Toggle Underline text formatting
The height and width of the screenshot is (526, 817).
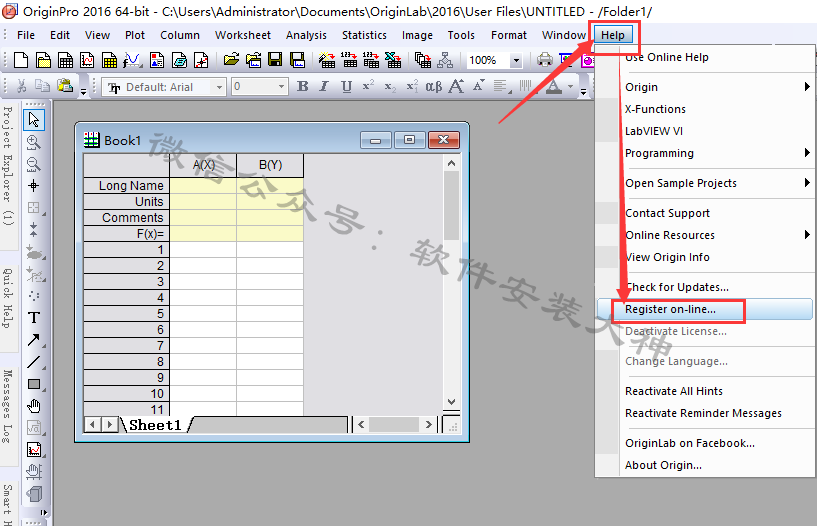point(346,86)
